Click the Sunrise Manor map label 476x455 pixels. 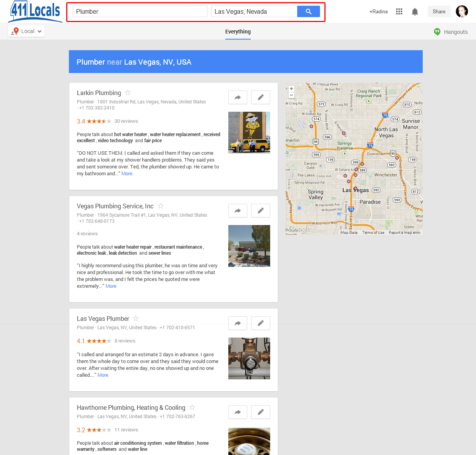(411, 124)
